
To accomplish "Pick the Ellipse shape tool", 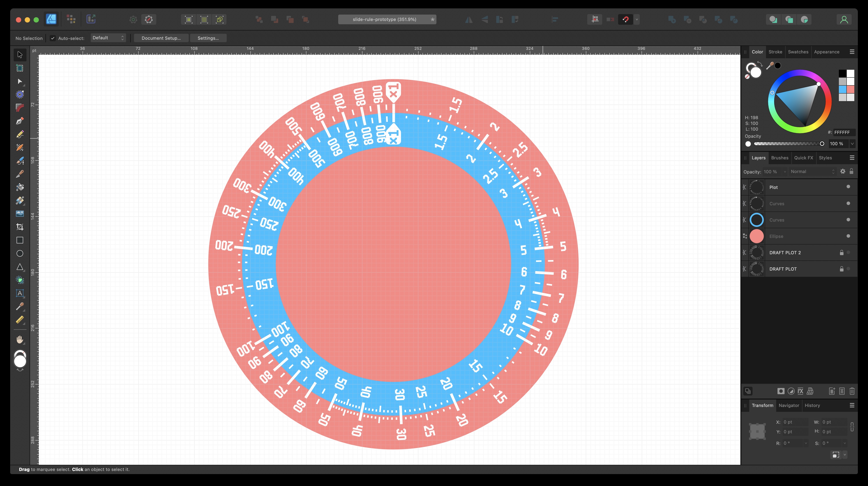I will coord(20,254).
